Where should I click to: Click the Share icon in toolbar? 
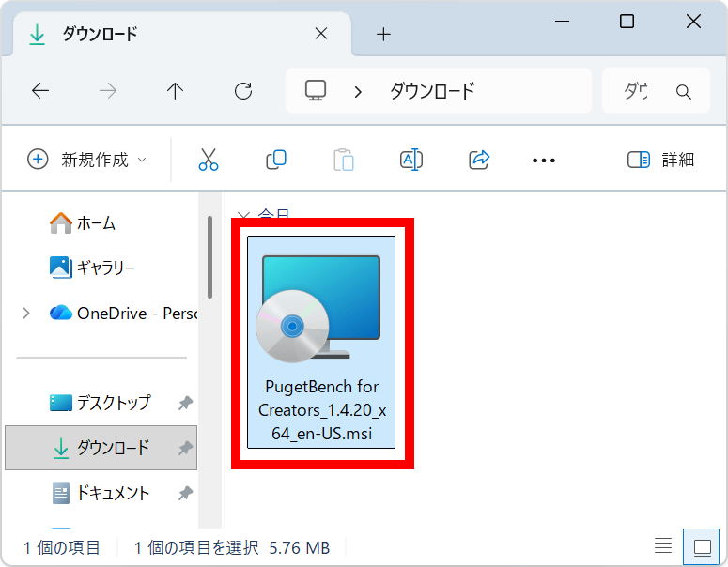[x=479, y=160]
